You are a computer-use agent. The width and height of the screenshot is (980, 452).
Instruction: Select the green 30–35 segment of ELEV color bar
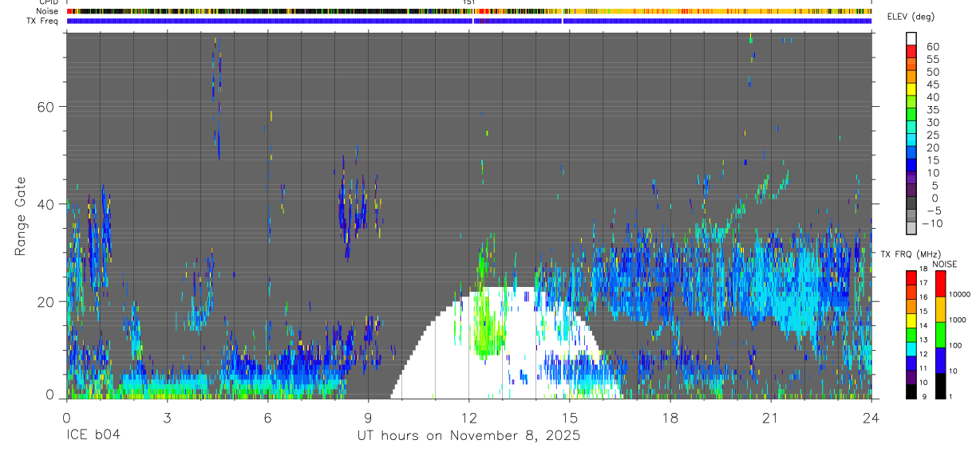coord(911,116)
